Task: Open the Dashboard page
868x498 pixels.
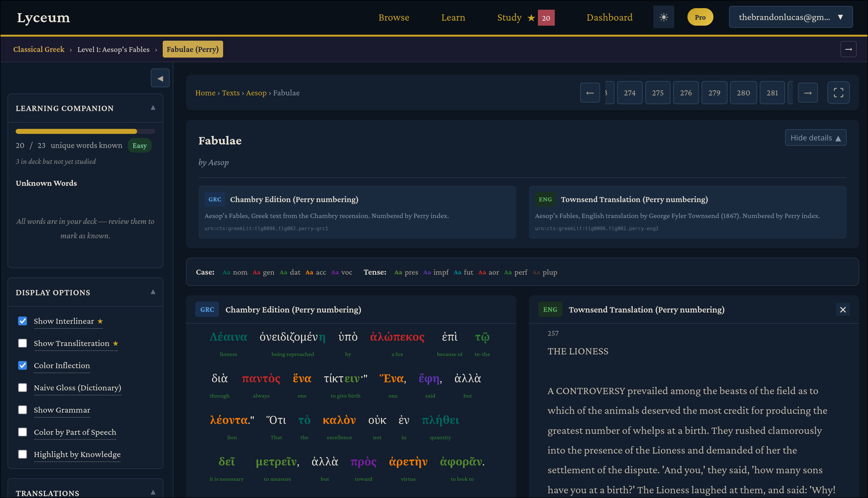Action: coord(609,17)
